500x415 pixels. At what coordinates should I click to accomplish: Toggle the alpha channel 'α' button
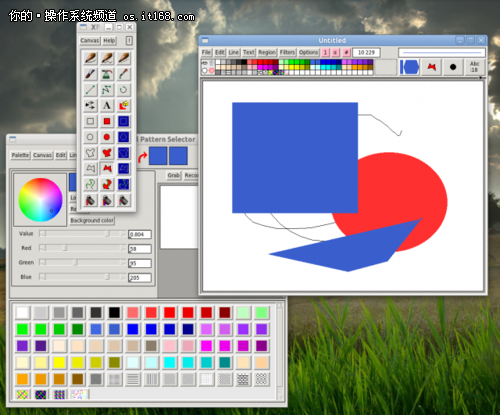[x=336, y=52]
